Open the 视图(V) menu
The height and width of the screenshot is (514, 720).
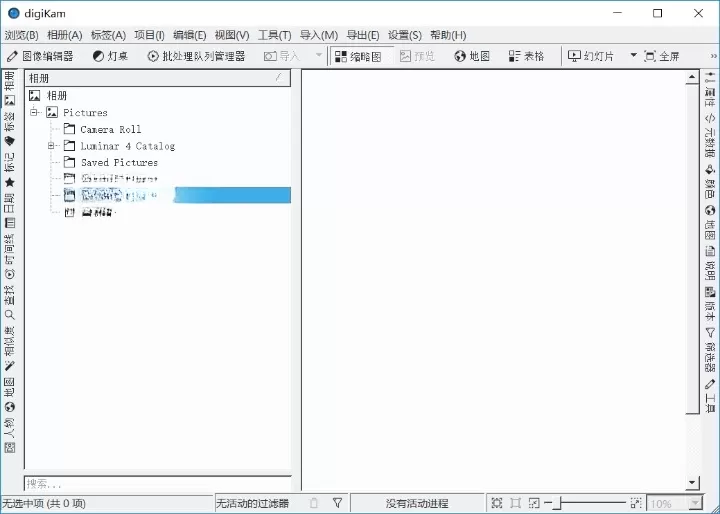(232, 35)
